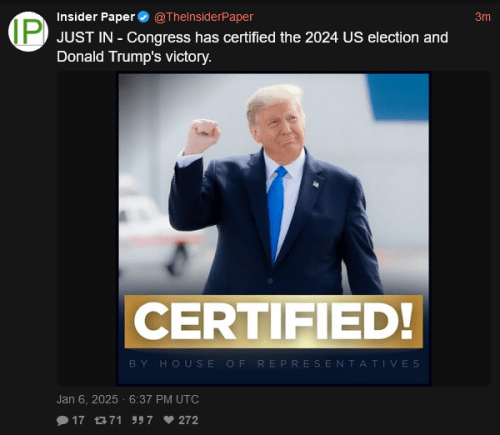This screenshot has height=435, width=500.
Task: Click the retweet count 71
Action: pos(115,420)
